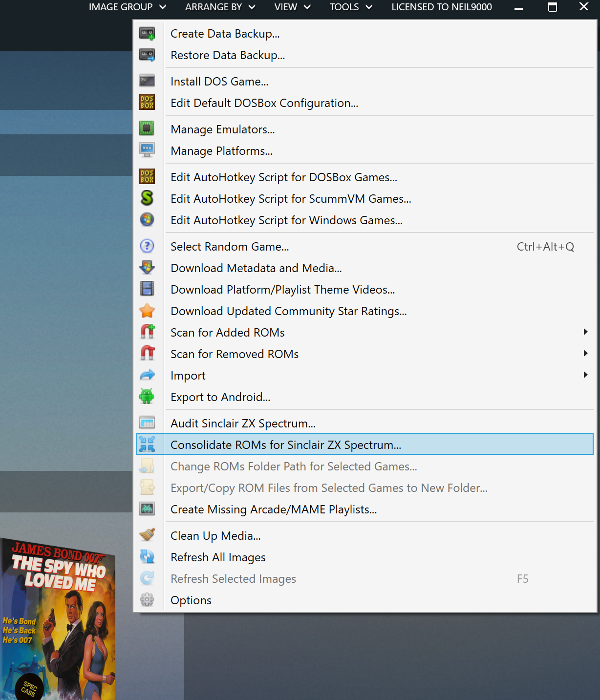Click the orange star Community Ratings icon
This screenshot has height=700, width=600.
[147, 311]
